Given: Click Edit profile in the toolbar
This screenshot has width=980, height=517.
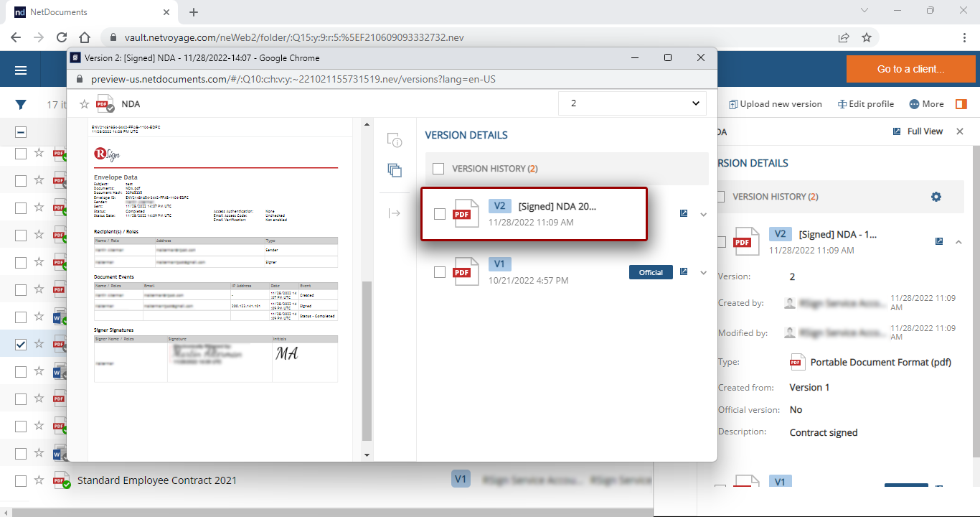Looking at the screenshot, I should point(865,104).
